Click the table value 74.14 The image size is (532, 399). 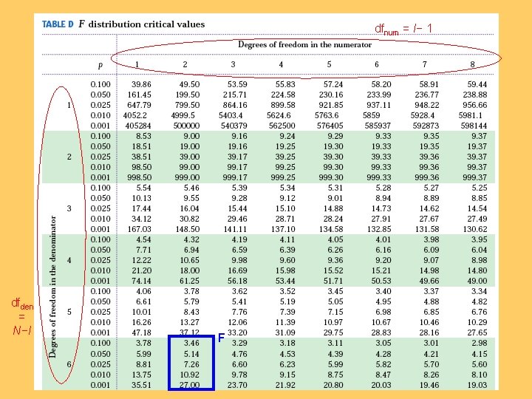(141, 281)
